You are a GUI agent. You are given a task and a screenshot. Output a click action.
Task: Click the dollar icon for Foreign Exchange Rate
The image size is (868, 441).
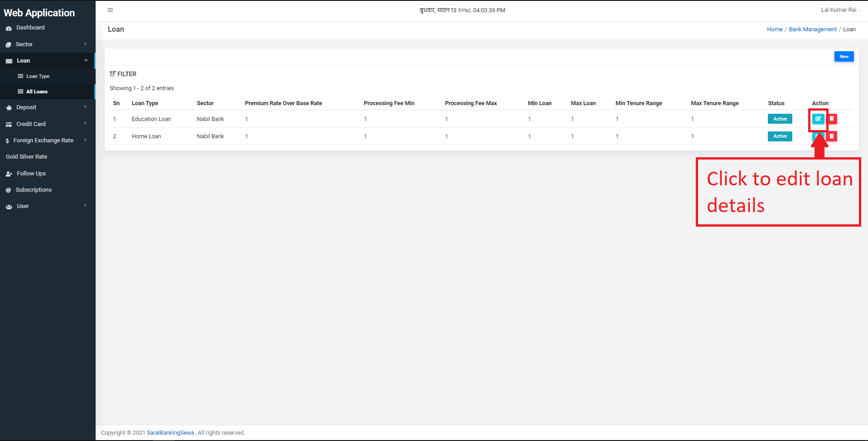7,141
